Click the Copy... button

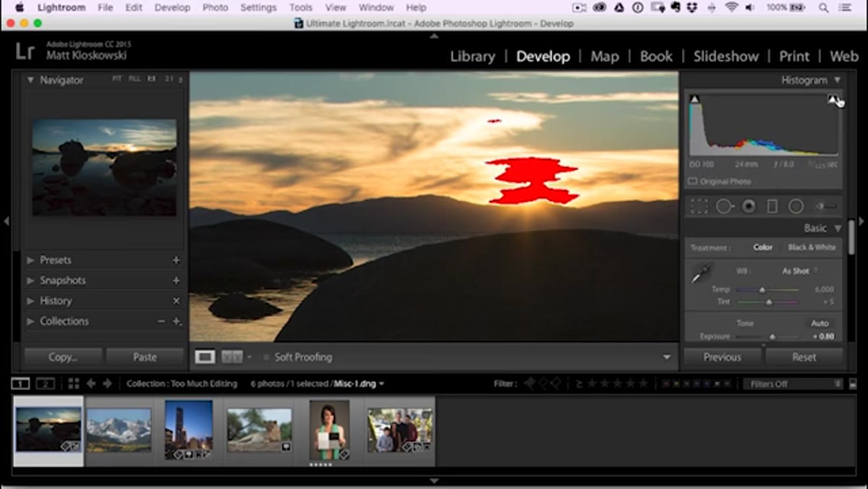tap(64, 357)
